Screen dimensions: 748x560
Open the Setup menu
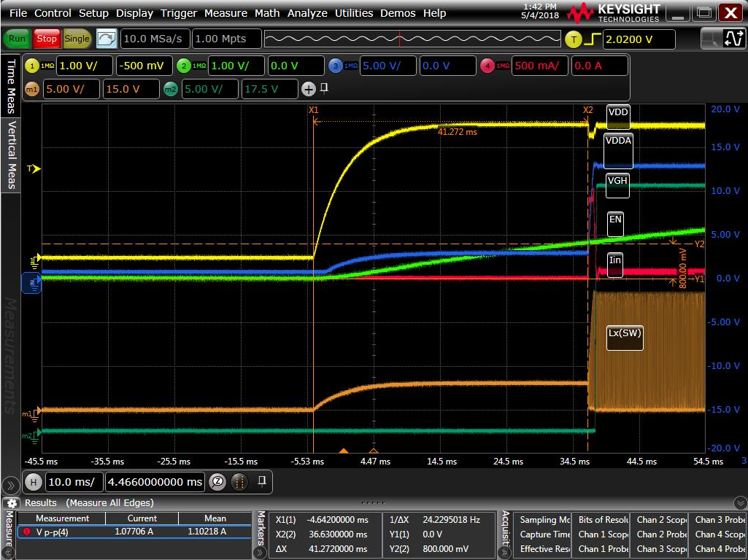coord(93,13)
